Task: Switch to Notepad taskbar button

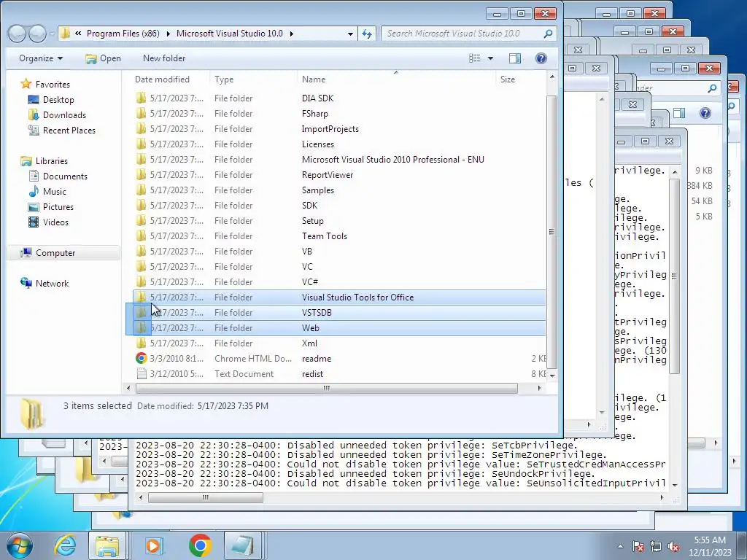Action: coord(243,545)
